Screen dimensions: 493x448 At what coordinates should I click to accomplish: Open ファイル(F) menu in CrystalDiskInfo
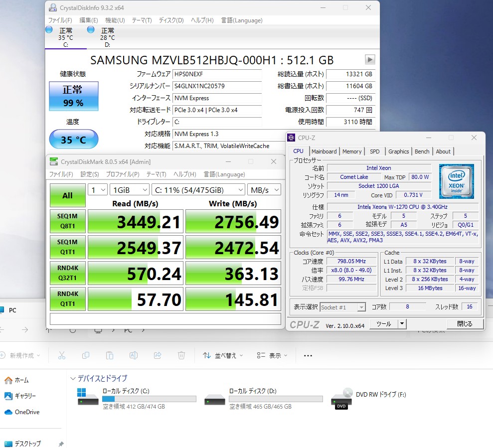coord(60,20)
